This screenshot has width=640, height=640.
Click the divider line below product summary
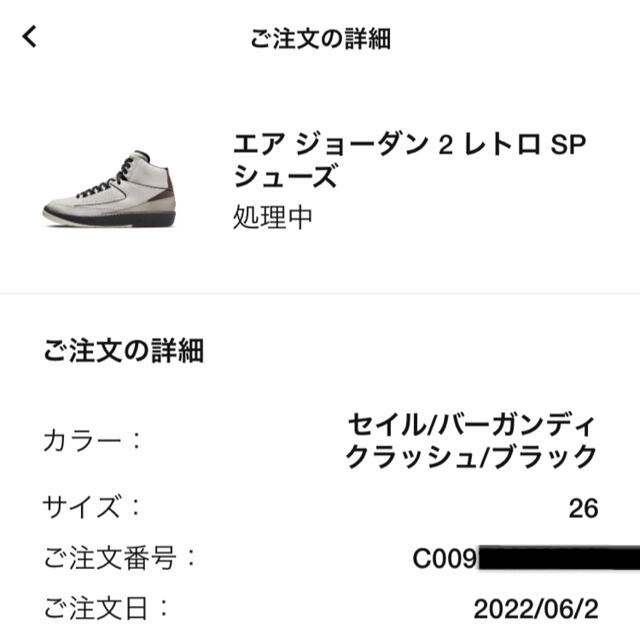coord(320,293)
